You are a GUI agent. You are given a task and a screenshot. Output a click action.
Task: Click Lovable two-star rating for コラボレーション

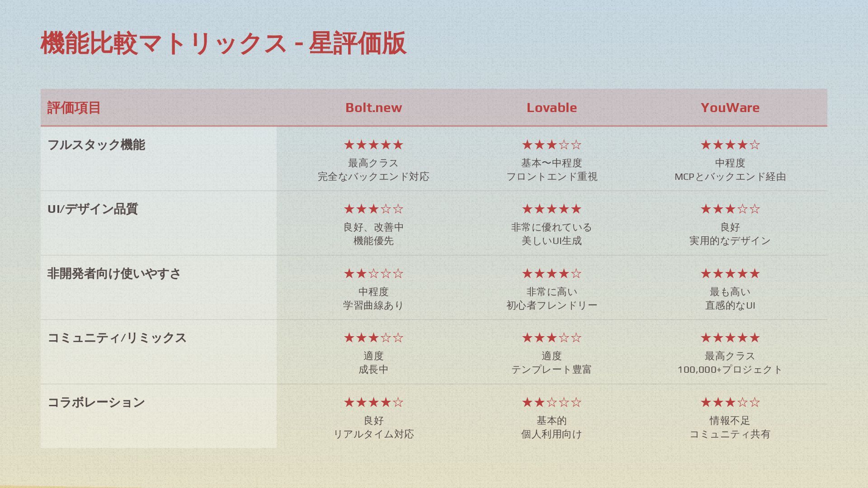[x=552, y=402]
